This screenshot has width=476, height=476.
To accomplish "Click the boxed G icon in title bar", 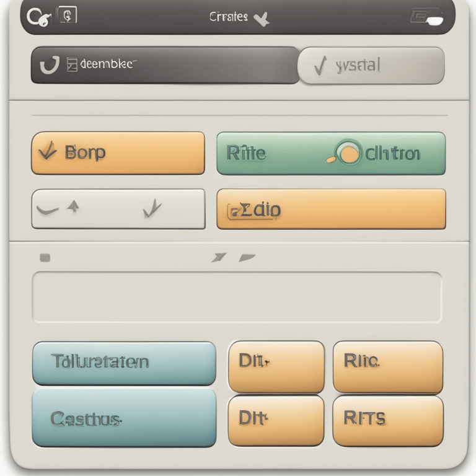I will (x=68, y=15).
